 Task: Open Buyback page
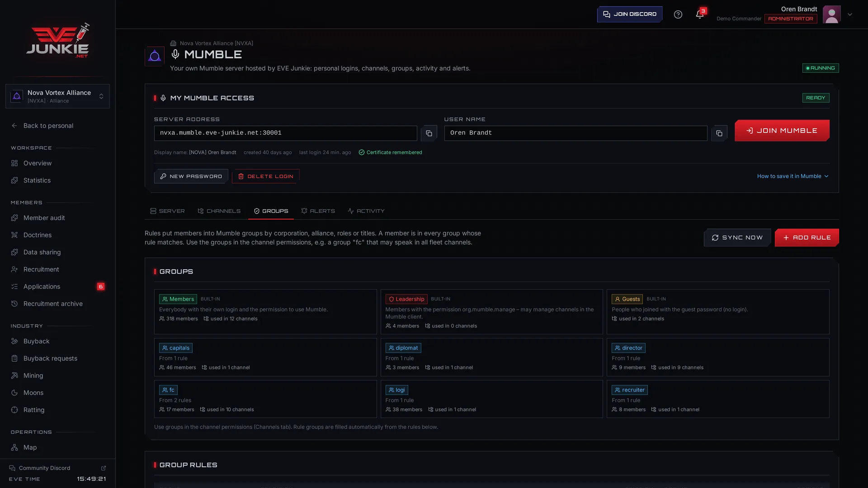click(x=57, y=341)
